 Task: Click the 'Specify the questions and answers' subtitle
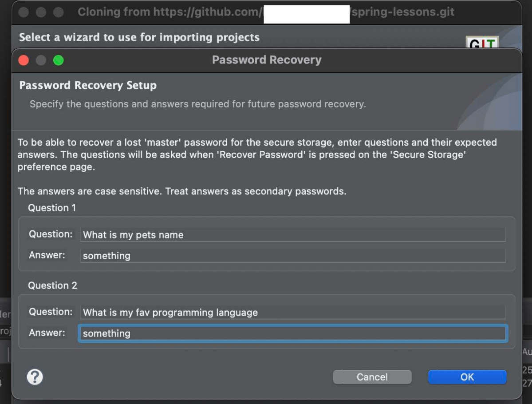coord(197,104)
